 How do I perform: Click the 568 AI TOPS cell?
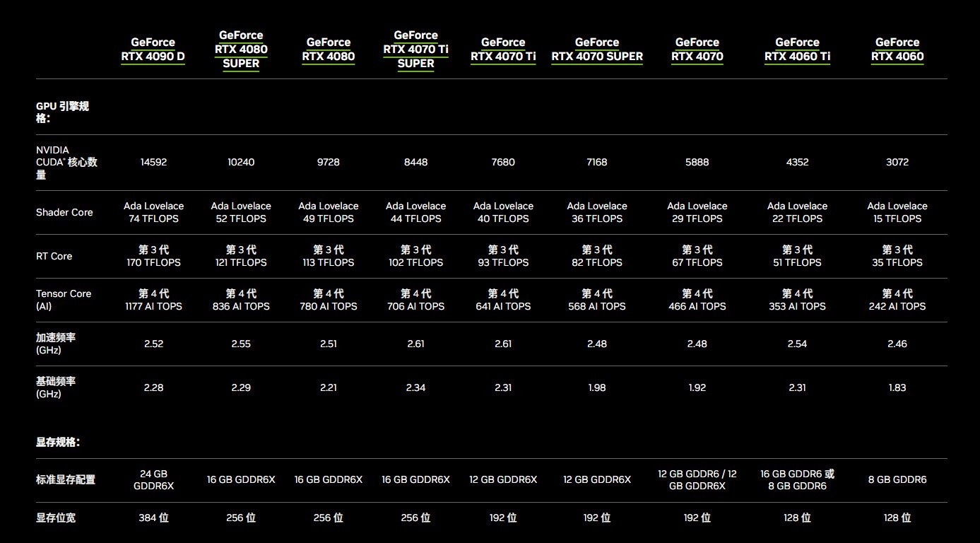coord(597,300)
